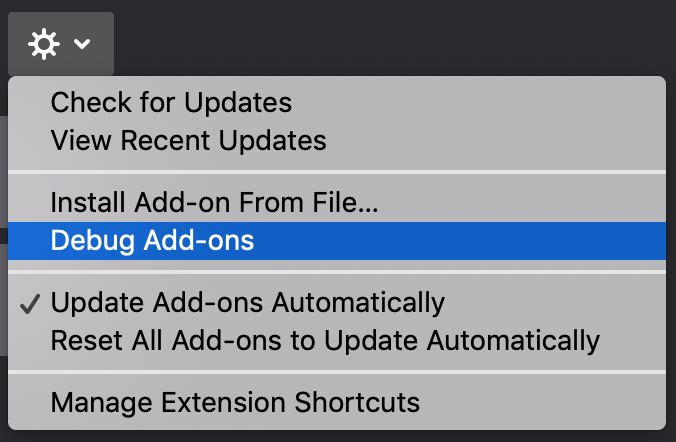Click the checkmark next to Update Add-ons Automatically
The width and height of the screenshot is (676, 442).
tap(30, 304)
